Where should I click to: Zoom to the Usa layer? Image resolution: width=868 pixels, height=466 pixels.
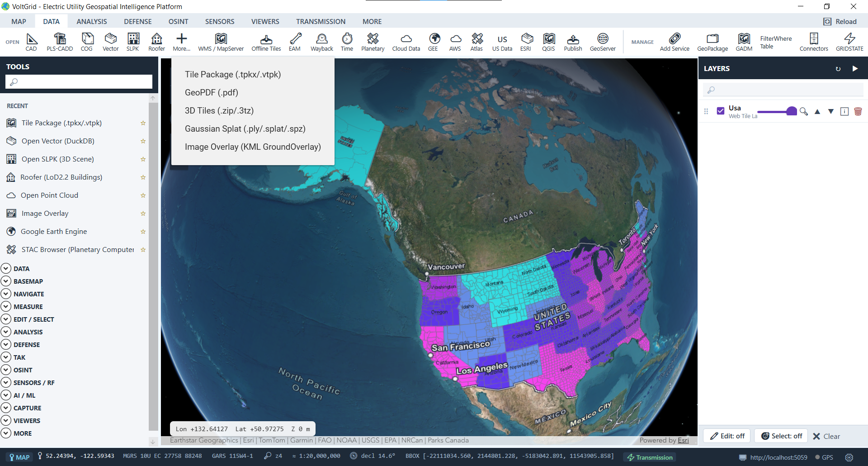(804, 111)
